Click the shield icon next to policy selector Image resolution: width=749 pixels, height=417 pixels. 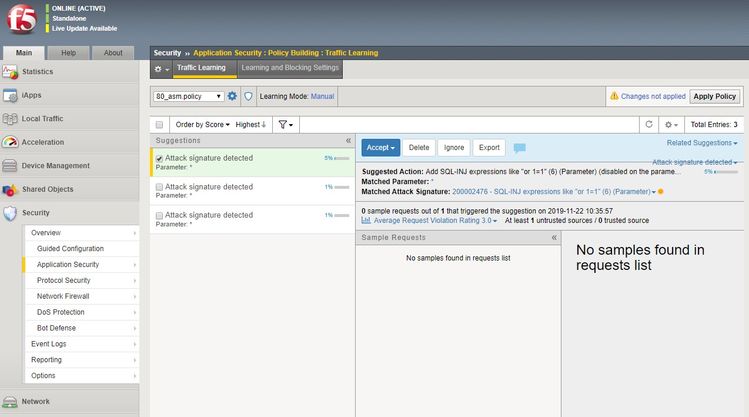[x=248, y=96]
